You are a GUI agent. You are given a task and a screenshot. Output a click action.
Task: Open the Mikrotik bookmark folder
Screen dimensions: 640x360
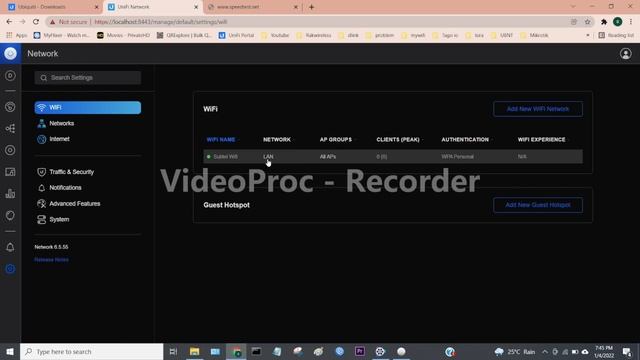(x=534, y=36)
